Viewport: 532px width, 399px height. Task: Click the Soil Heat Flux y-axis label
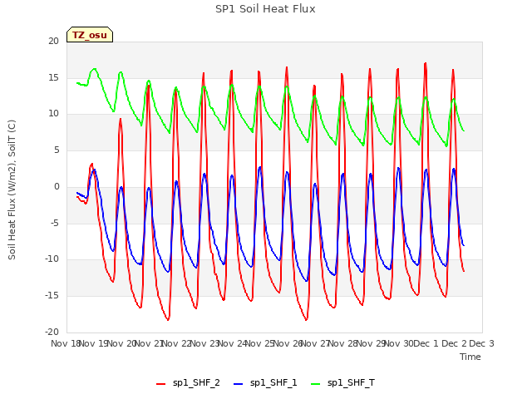12,190
